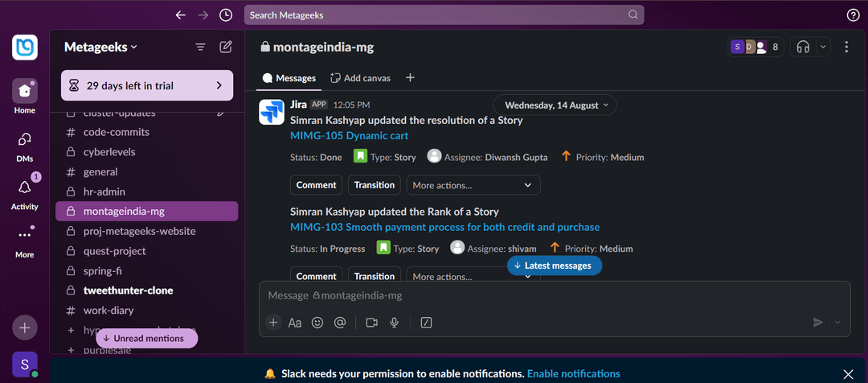Click the emoji picker icon in composer

point(317,323)
